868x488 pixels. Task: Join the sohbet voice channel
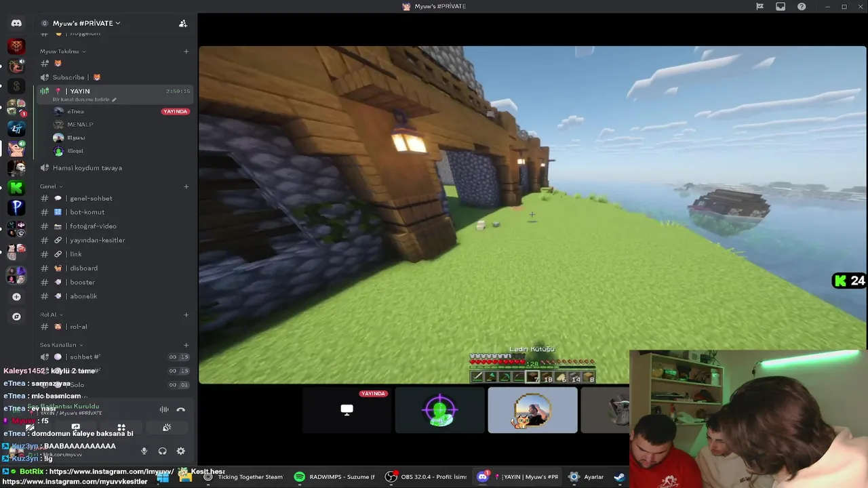point(115,357)
